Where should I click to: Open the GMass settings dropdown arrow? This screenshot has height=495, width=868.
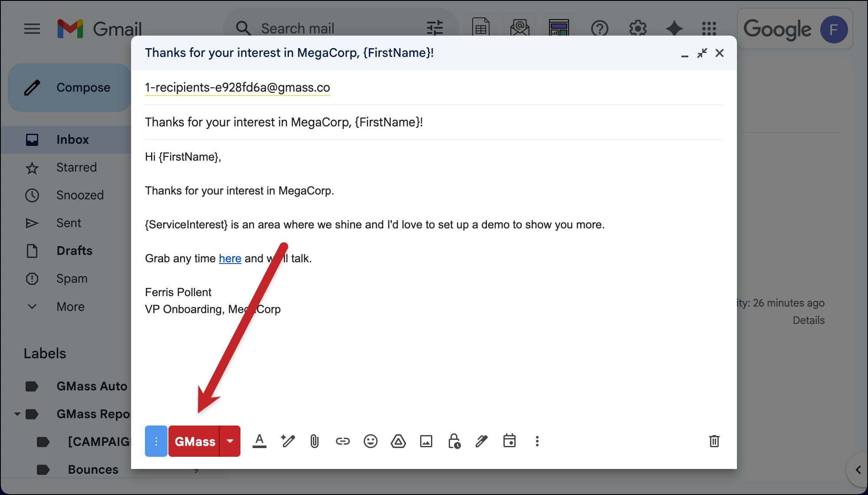tap(230, 441)
